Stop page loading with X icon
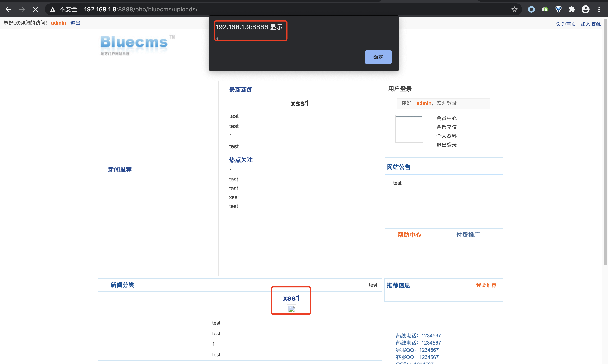Image resolution: width=608 pixels, height=364 pixels. pos(36,9)
